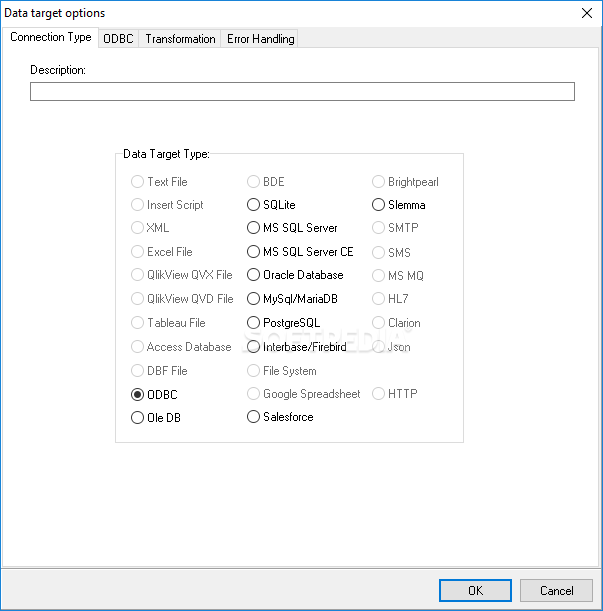Select the Tableau File radio button
This screenshot has width=603, height=611.
[137, 323]
